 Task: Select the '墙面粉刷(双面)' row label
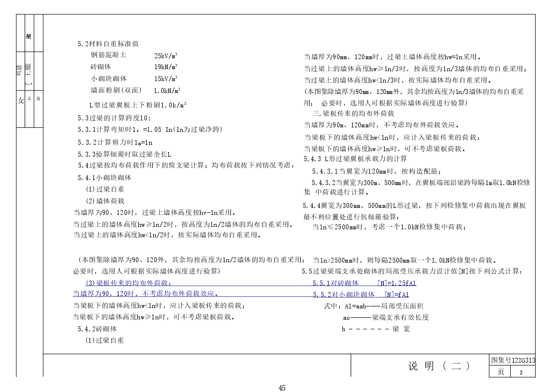click(x=116, y=90)
